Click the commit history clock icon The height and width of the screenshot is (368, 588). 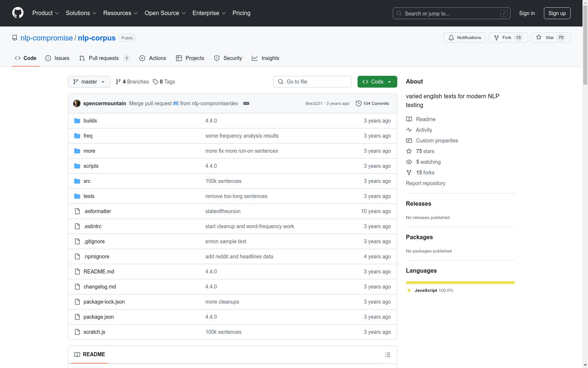click(359, 103)
